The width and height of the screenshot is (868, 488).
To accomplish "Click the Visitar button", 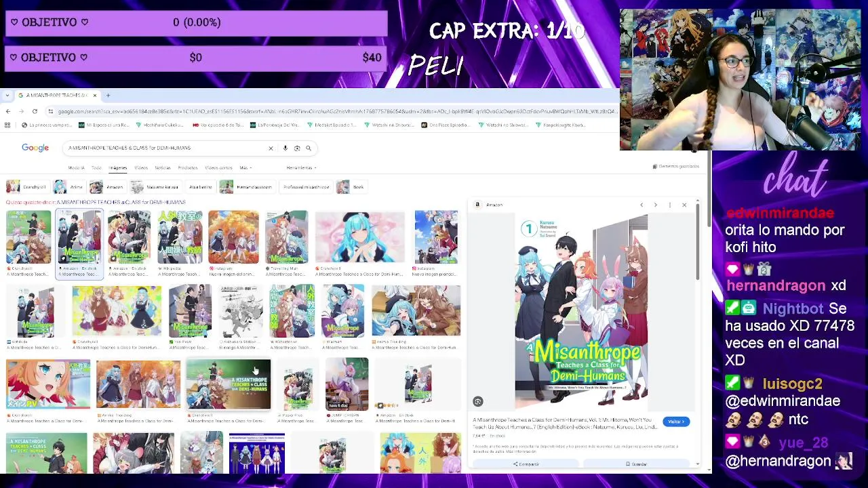I will click(x=676, y=422).
